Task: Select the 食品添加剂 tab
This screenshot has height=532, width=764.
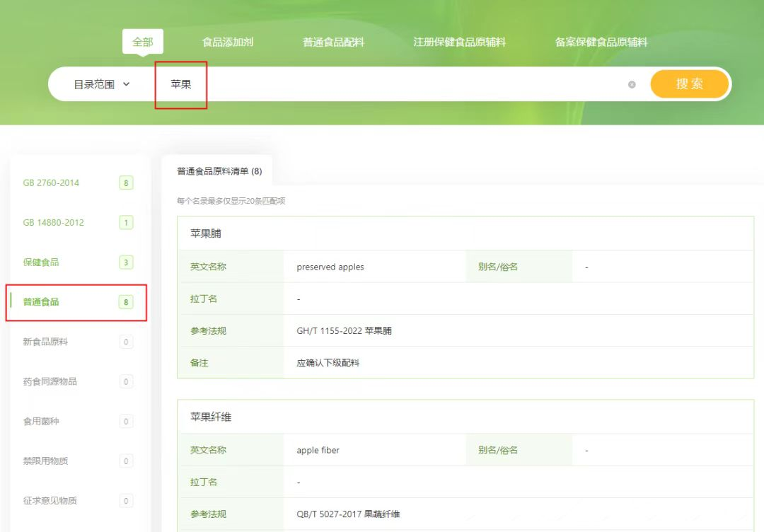Action: (x=228, y=41)
